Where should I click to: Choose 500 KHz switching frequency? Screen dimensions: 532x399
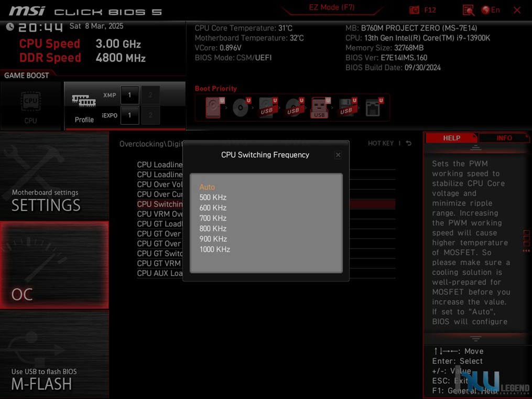[x=213, y=198]
